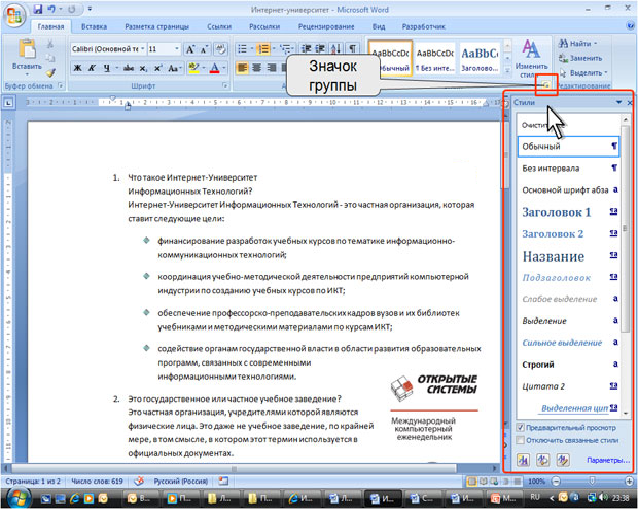
Task: Expand the styles gallery More arrow
Action: [x=507, y=71]
